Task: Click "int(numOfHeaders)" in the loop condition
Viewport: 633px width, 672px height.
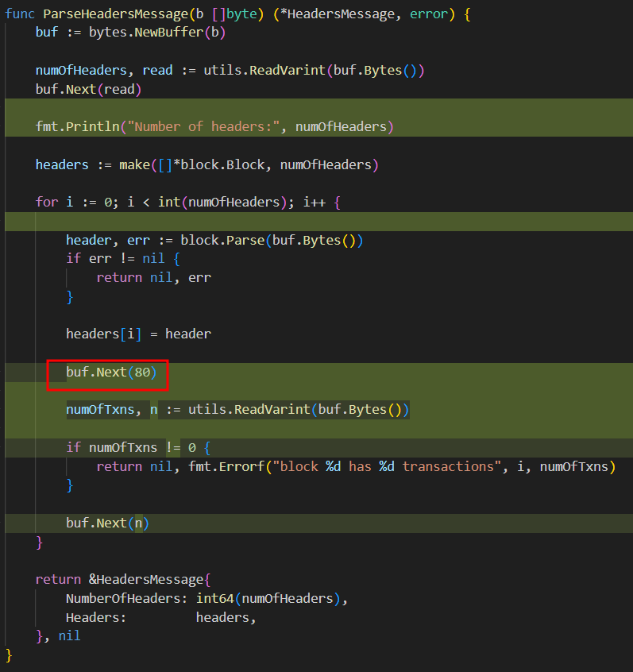Action: (x=222, y=203)
